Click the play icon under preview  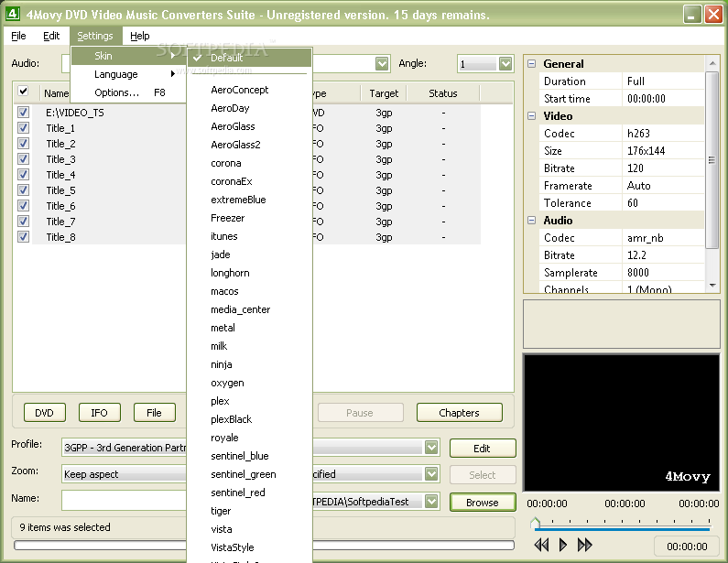click(x=563, y=545)
